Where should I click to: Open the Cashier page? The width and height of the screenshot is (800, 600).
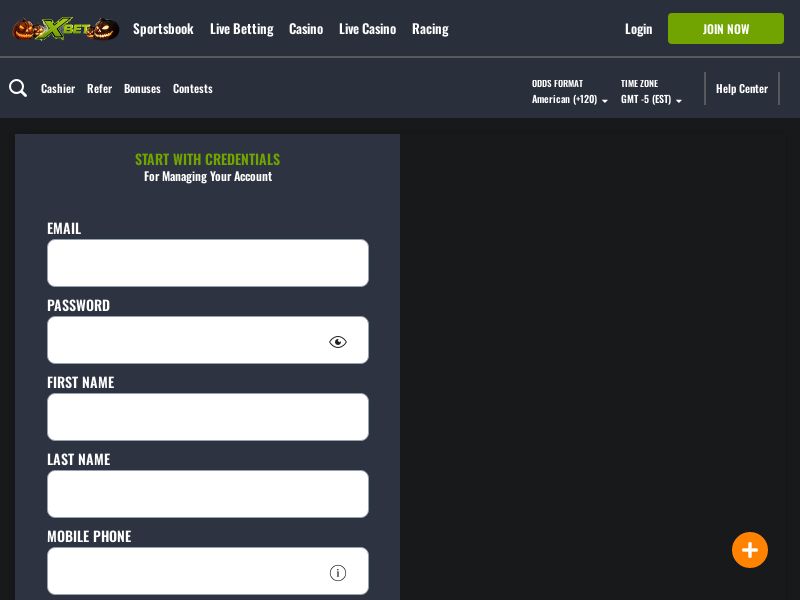[x=58, y=89]
